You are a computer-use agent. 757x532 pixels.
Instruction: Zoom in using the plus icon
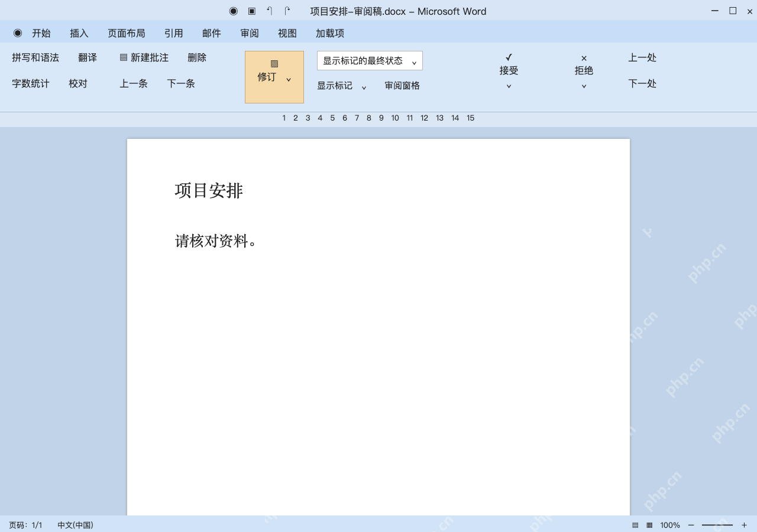[744, 525]
